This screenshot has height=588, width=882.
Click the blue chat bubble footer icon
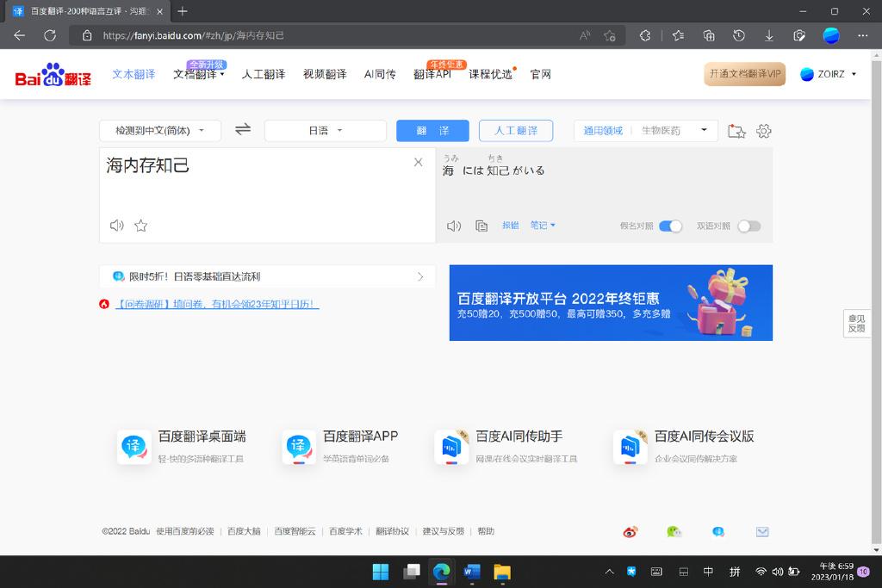[717, 531]
